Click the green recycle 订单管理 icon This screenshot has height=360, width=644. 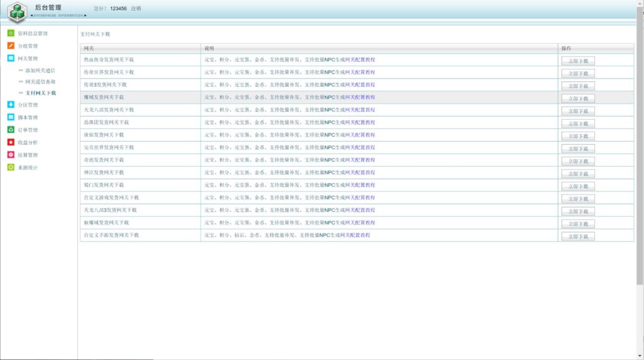[x=11, y=130]
